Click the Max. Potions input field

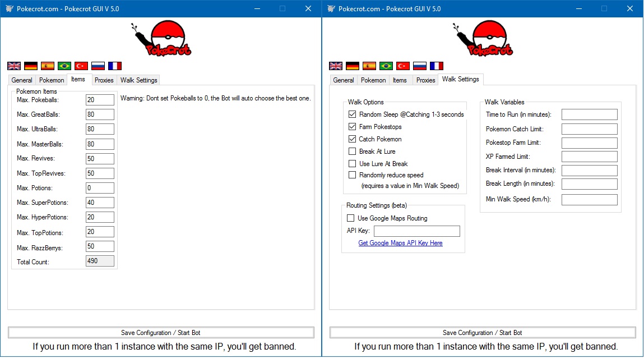[100, 188]
